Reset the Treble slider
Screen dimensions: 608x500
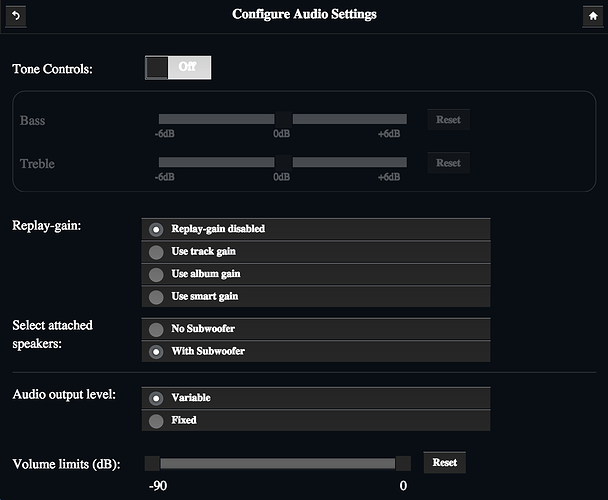(449, 163)
